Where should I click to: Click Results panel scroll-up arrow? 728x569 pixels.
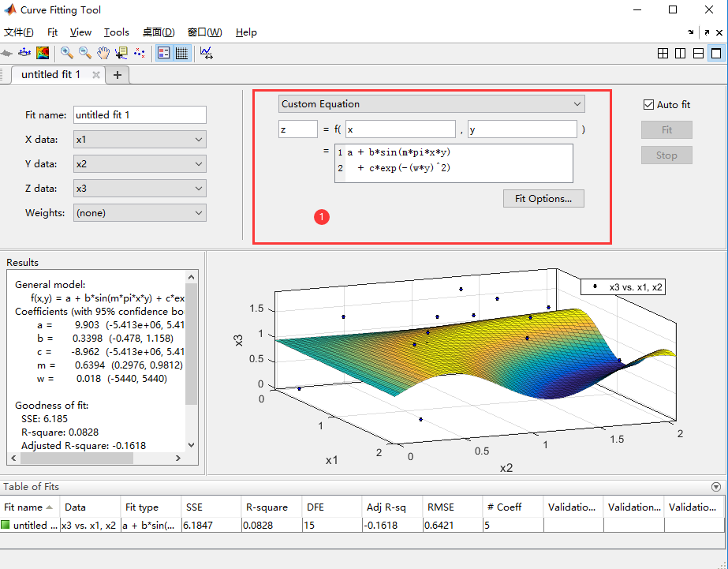coord(192,277)
